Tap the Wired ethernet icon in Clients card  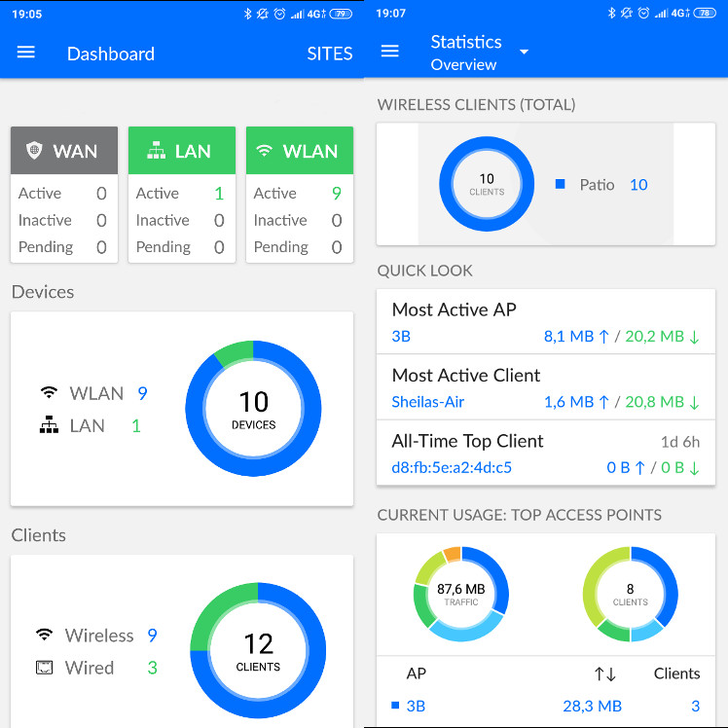tap(44, 668)
